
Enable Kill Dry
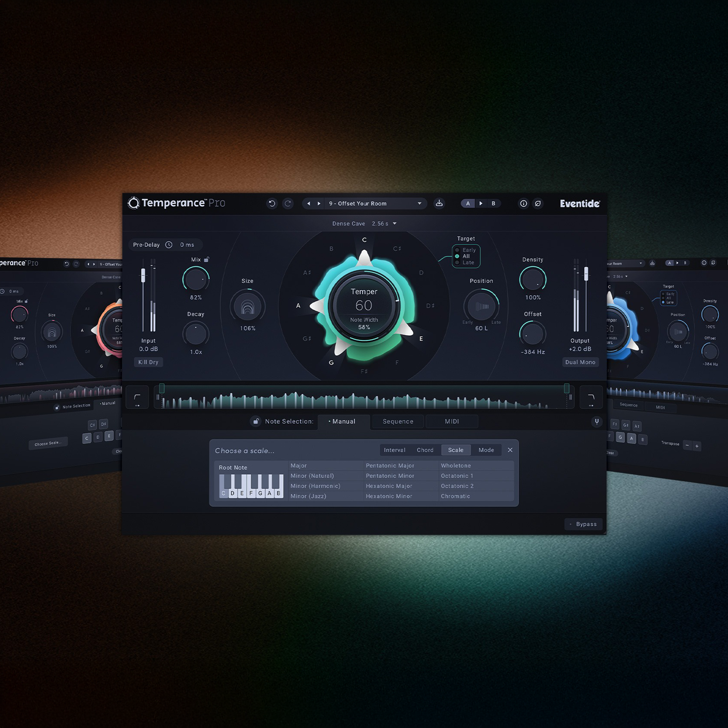[x=148, y=362]
